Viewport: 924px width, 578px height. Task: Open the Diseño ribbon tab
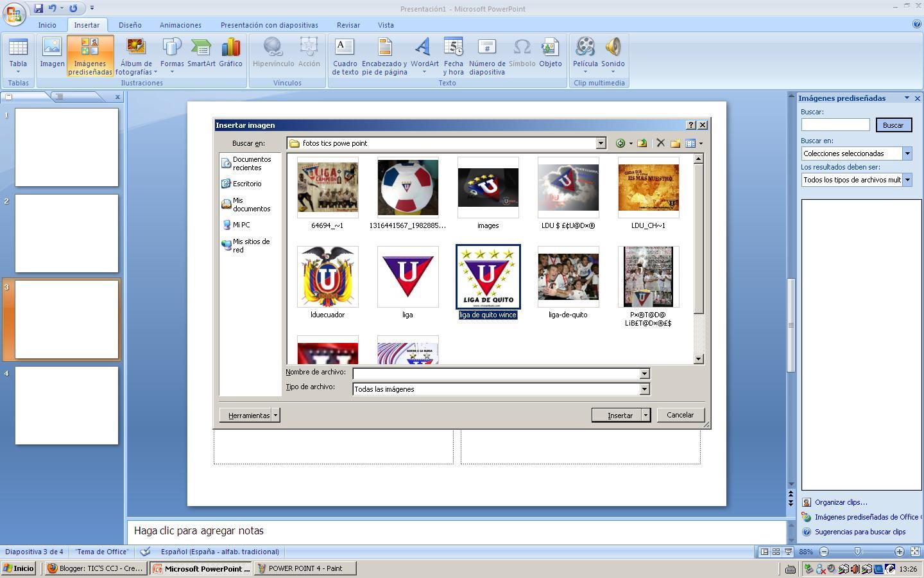click(x=130, y=25)
